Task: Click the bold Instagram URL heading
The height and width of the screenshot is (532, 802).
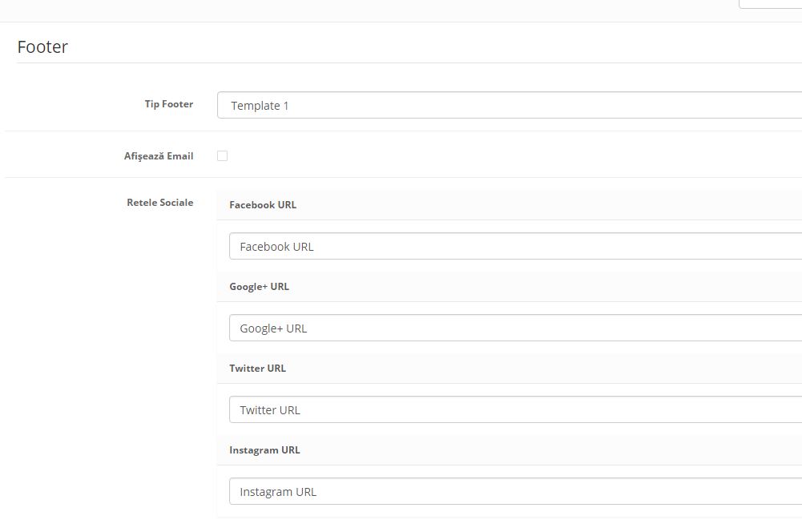Action: [x=264, y=450]
